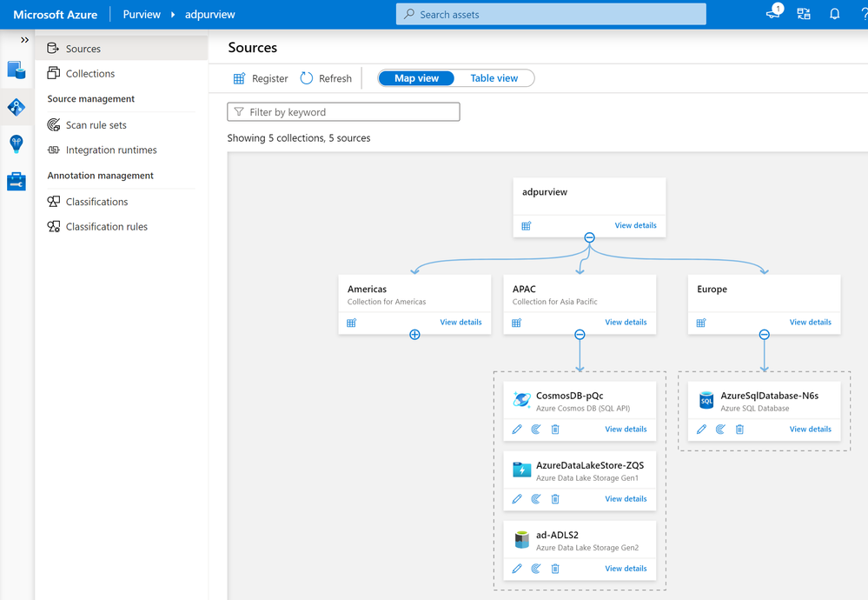Viewport: 868px width, 600px height.
Task: Delete the CosmosDB-pQc source
Action: 555,430
